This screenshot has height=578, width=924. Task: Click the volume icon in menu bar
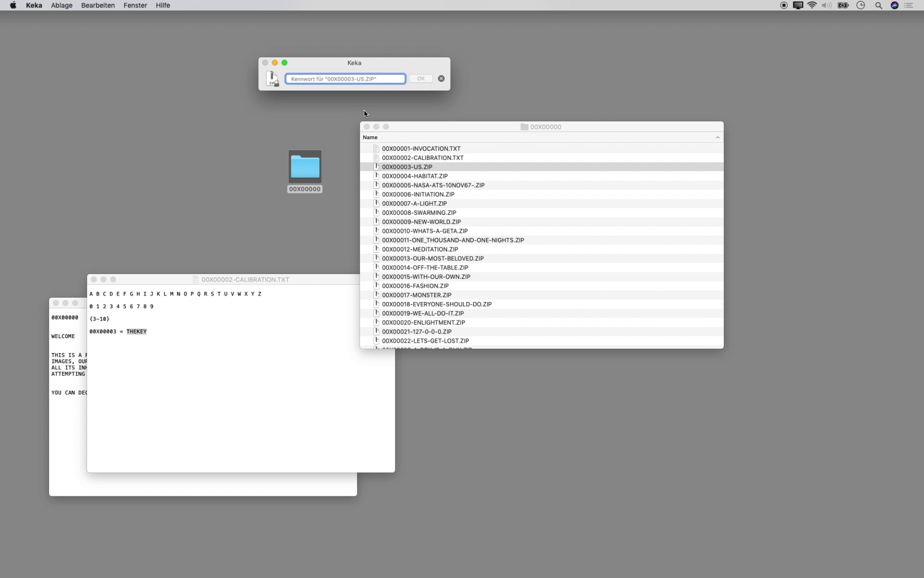826,6
